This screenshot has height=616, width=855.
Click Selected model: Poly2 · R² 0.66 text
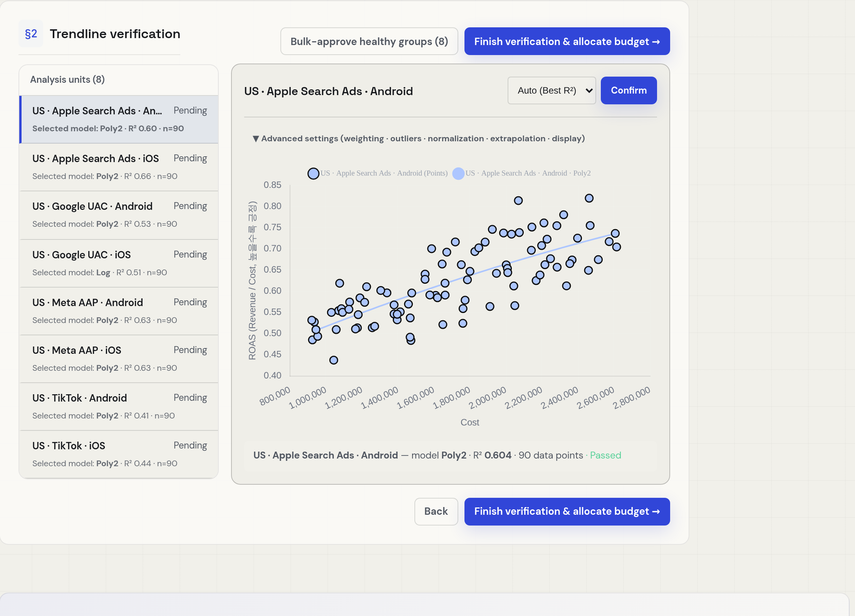pyautogui.click(x=105, y=176)
